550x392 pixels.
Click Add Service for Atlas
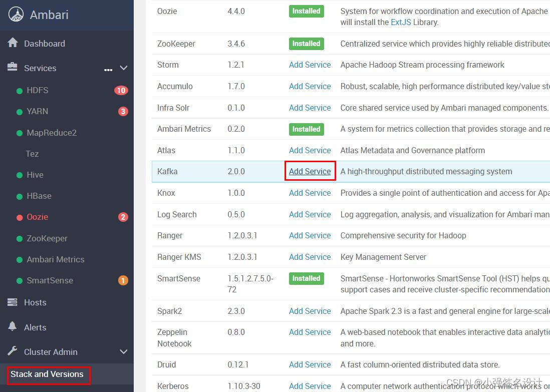tap(310, 150)
